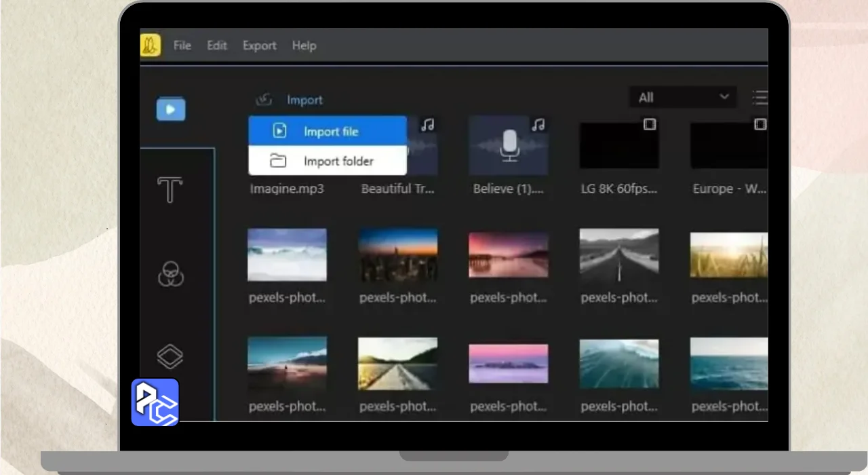Open the Help menu
Screen dimensions: 868x475
click(304, 45)
